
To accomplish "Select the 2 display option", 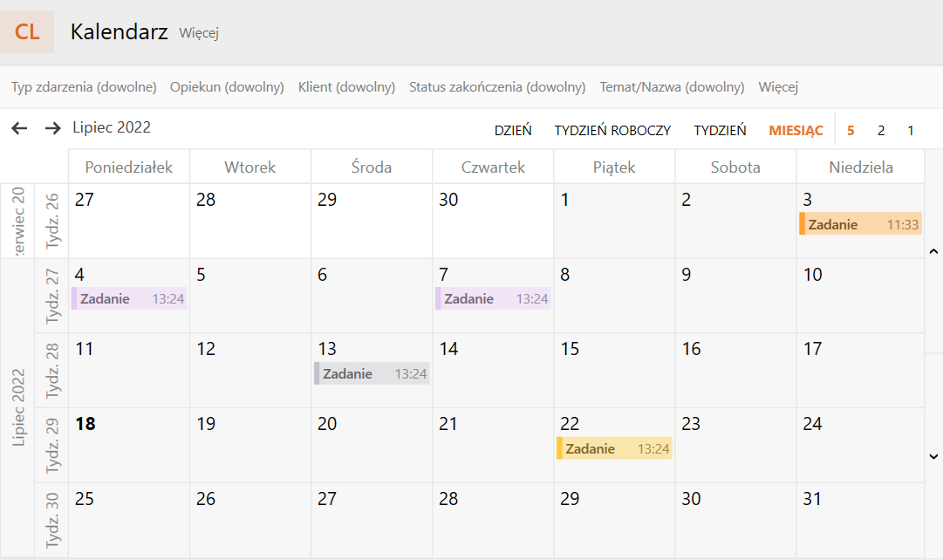I will click(x=881, y=131).
